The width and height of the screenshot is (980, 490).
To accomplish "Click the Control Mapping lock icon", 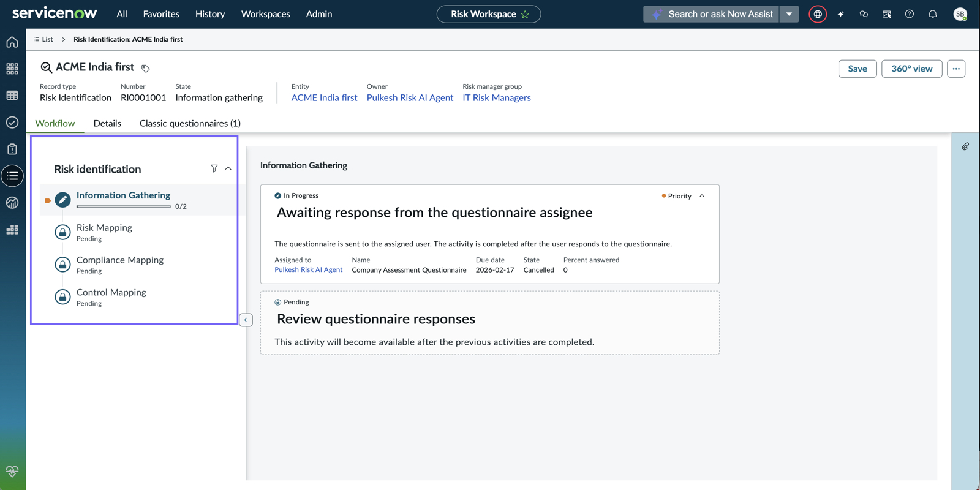I will [62, 297].
